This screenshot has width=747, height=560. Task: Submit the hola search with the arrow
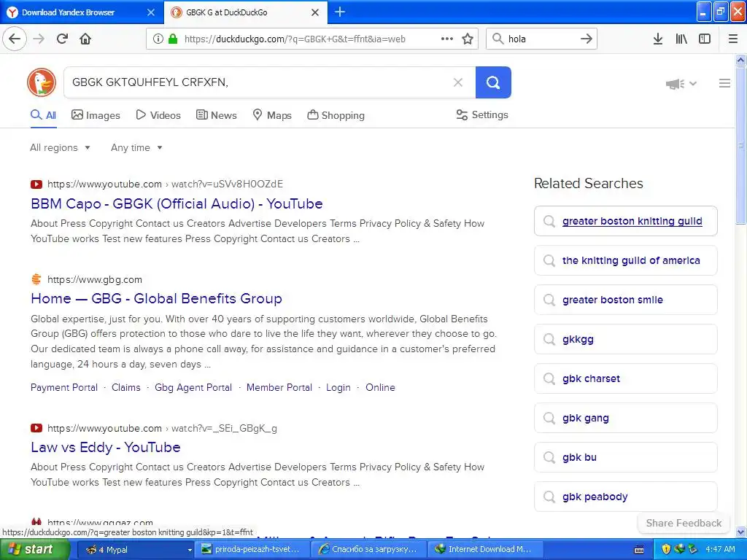(587, 39)
